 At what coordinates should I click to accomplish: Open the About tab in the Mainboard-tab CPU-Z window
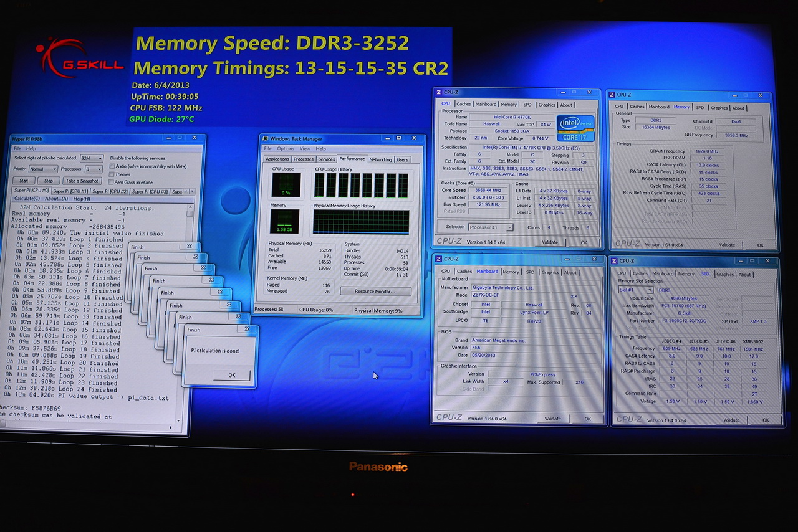tap(570, 272)
